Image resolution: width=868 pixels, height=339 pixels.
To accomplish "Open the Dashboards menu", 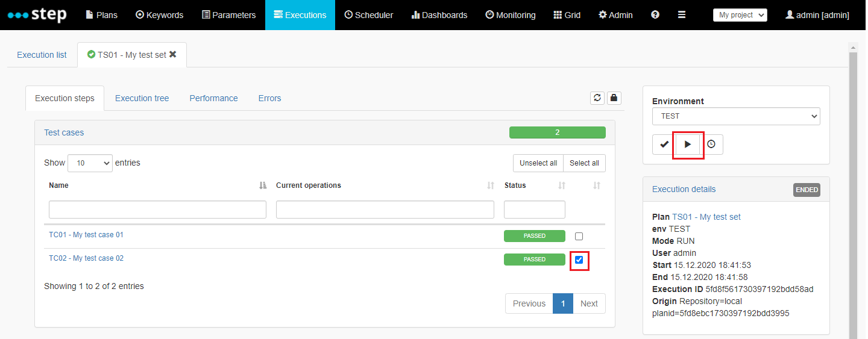I will click(439, 15).
